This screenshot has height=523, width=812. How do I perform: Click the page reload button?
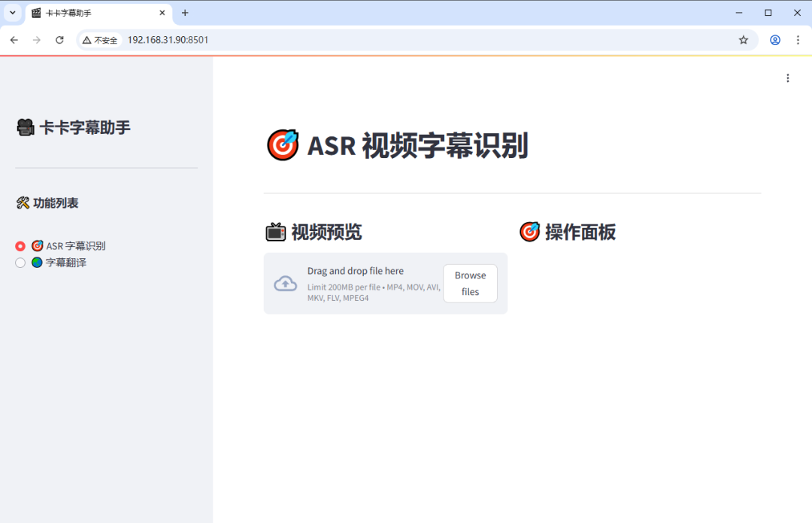coord(59,40)
